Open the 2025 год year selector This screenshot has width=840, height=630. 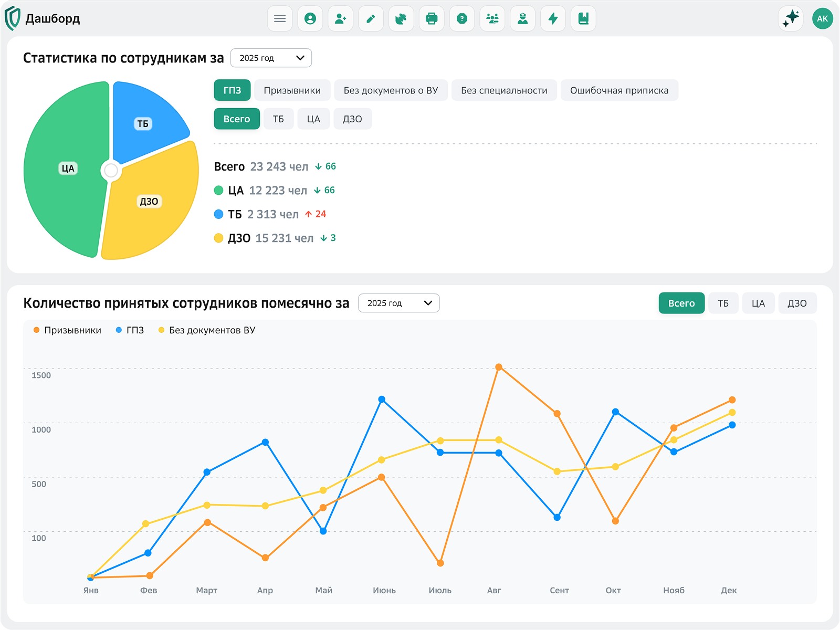coord(271,58)
